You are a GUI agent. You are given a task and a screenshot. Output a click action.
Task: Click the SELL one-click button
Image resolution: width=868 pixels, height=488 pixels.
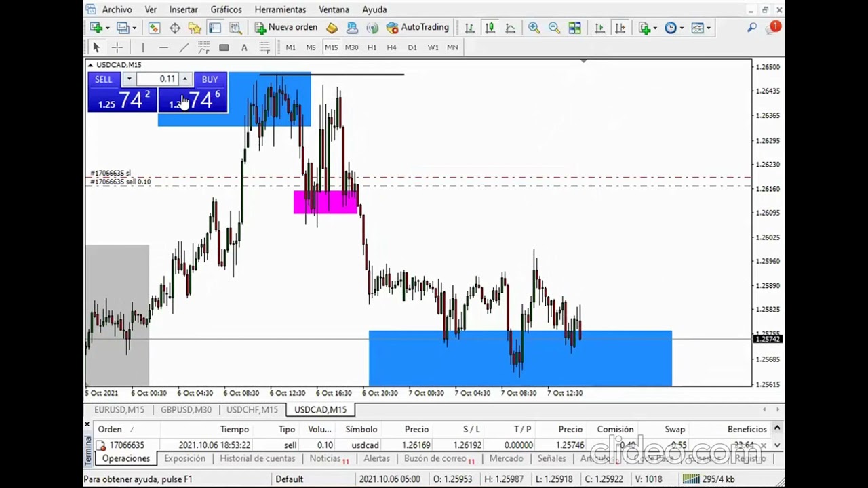[x=104, y=79]
